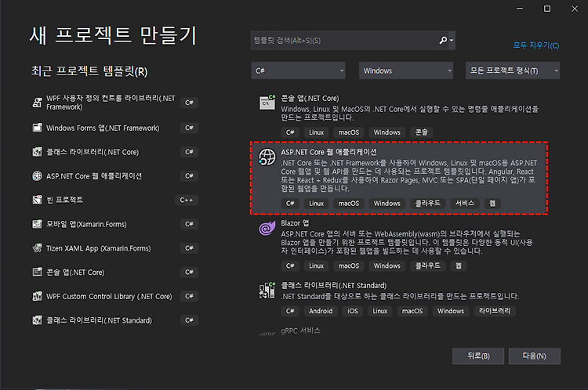
Task: Choose Blazor 앱 title in template list
Action: pos(295,223)
